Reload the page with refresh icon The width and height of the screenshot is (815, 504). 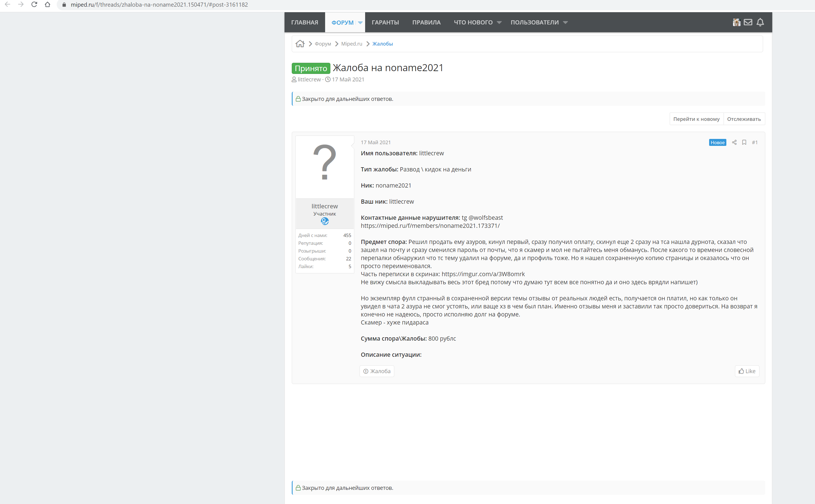click(34, 5)
